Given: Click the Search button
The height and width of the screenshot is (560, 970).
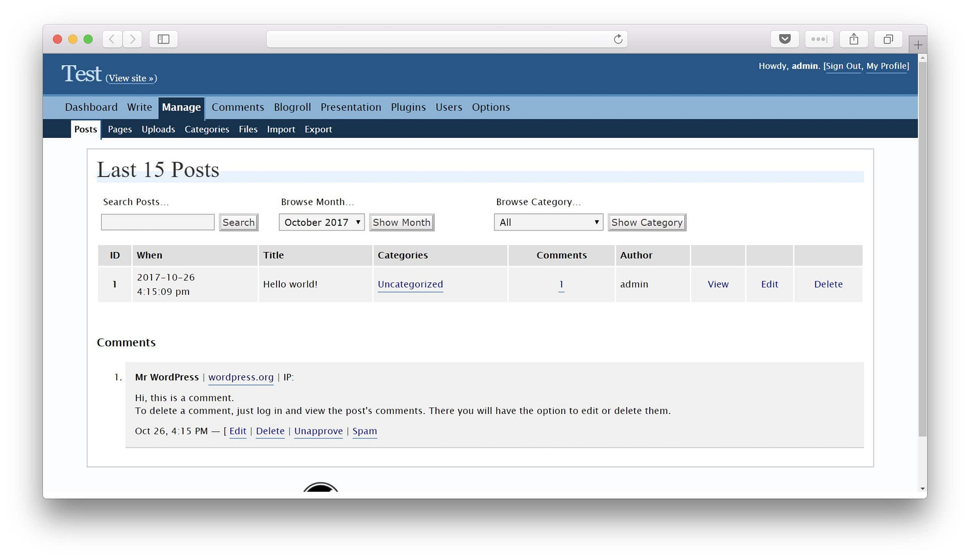Looking at the screenshot, I should coord(238,222).
